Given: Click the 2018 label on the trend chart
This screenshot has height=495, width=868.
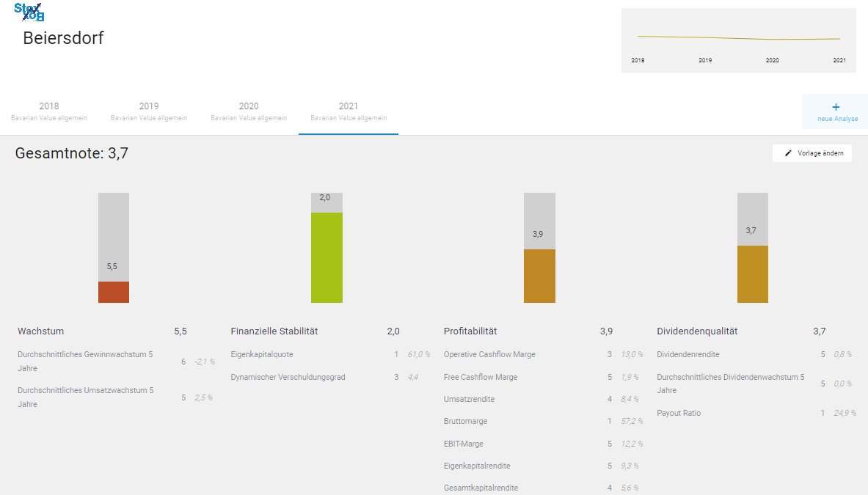Looking at the screenshot, I should pos(638,60).
